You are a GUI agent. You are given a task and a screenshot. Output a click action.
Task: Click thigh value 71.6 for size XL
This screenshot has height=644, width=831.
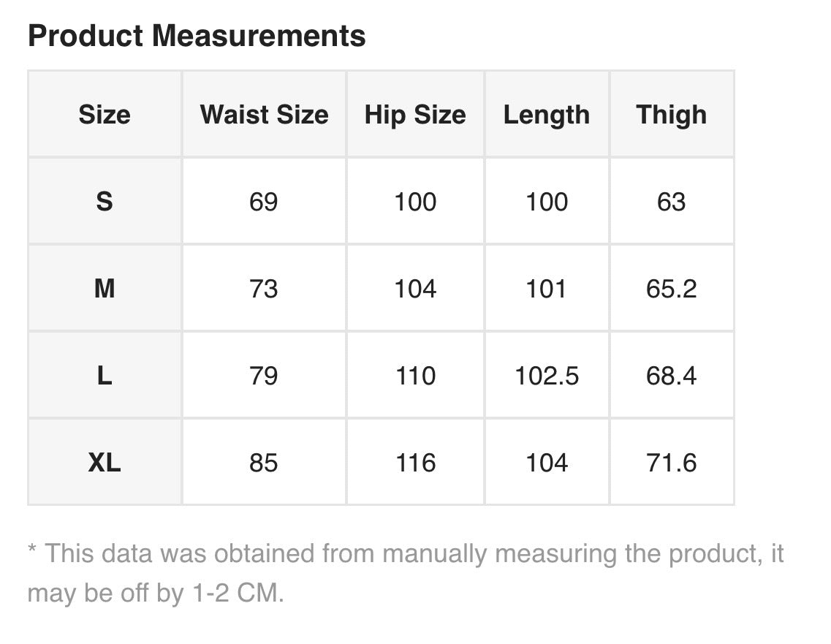point(672,463)
